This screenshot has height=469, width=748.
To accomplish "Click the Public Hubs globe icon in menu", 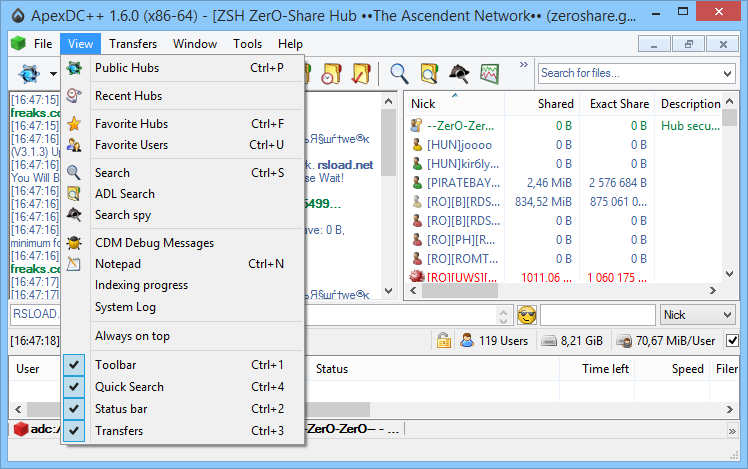I will click(x=74, y=68).
